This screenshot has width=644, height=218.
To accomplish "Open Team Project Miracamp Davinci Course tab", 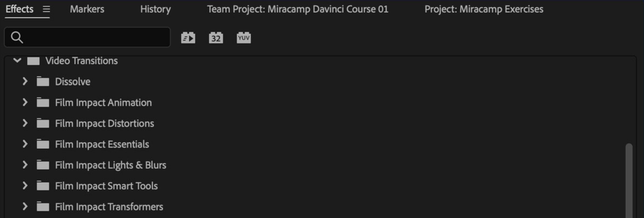I will tap(298, 9).
